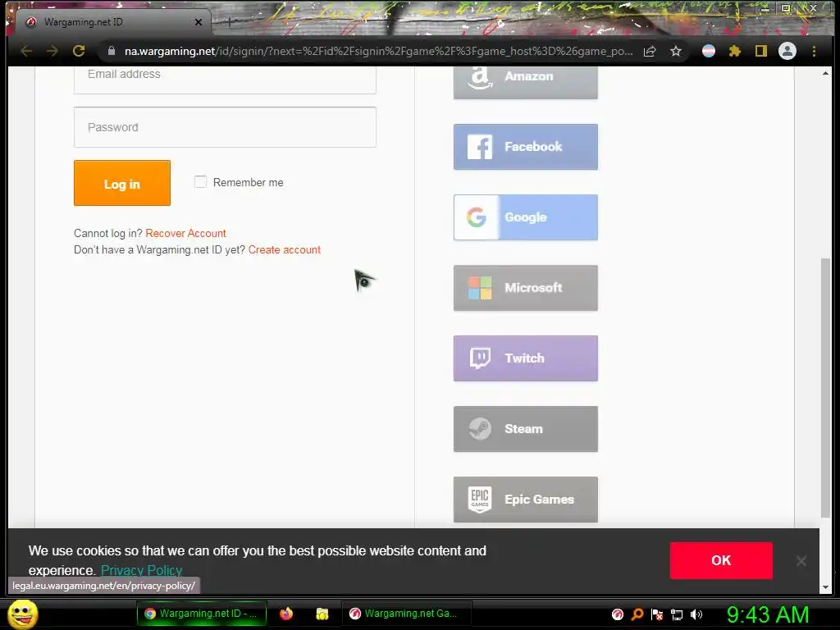Open the file manager taskbar icon
This screenshot has height=630, width=840.
(x=322, y=614)
